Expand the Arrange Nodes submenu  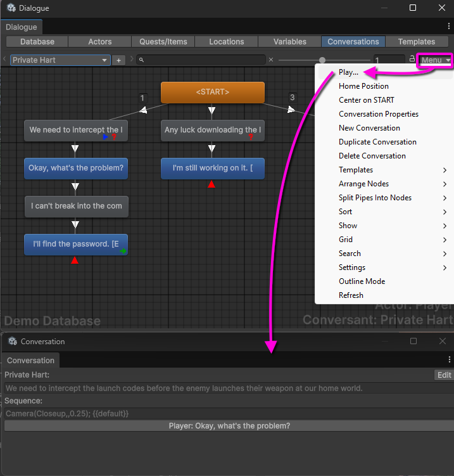(x=384, y=184)
